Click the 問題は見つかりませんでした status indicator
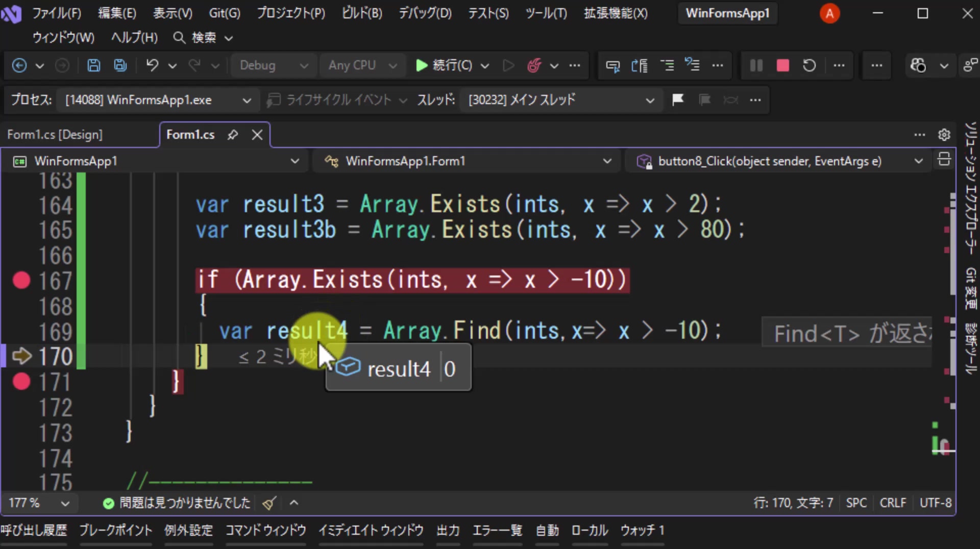 click(177, 503)
